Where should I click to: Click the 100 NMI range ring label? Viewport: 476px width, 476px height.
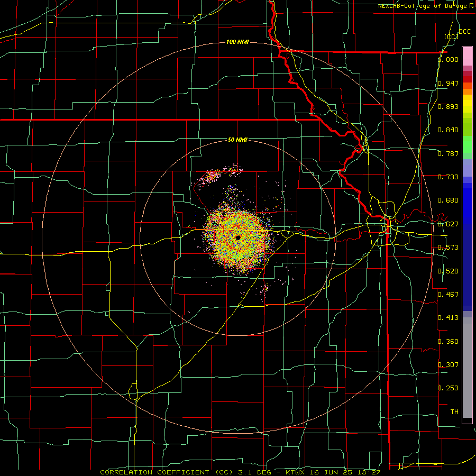[237, 42]
